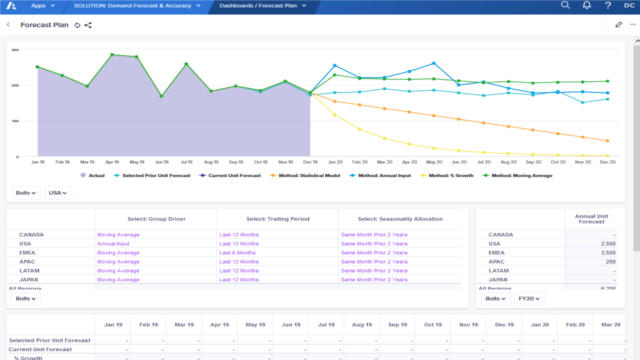Click the Feb 20 column header
640x360 pixels.
coord(575,324)
